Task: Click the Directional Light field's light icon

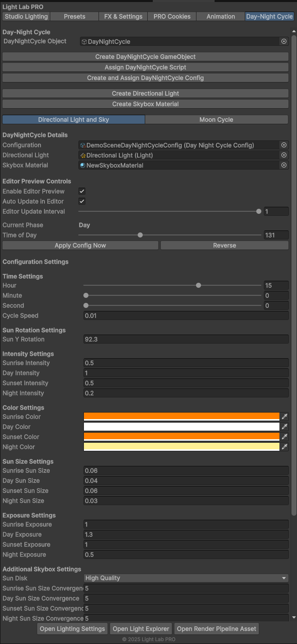Action: pyautogui.click(x=83, y=155)
